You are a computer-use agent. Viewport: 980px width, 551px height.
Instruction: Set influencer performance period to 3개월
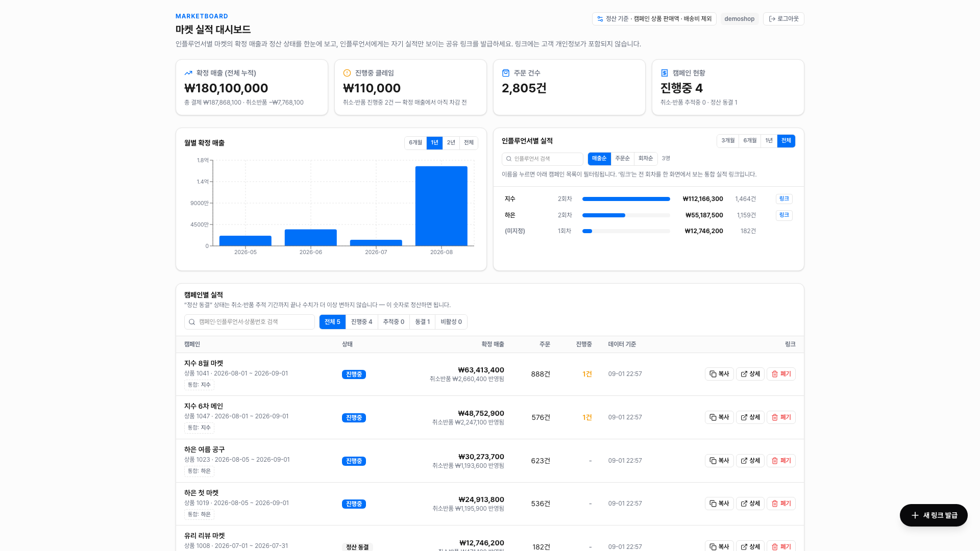tap(728, 141)
